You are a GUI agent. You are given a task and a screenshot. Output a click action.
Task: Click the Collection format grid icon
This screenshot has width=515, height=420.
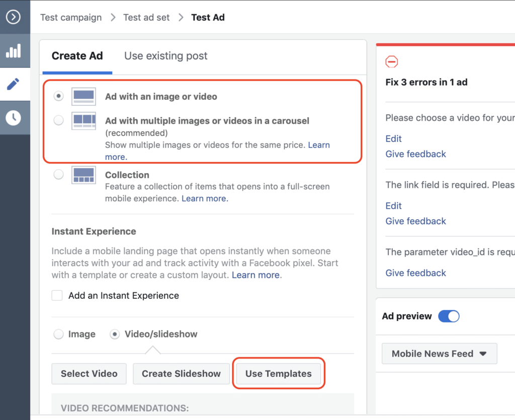coord(83,175)
